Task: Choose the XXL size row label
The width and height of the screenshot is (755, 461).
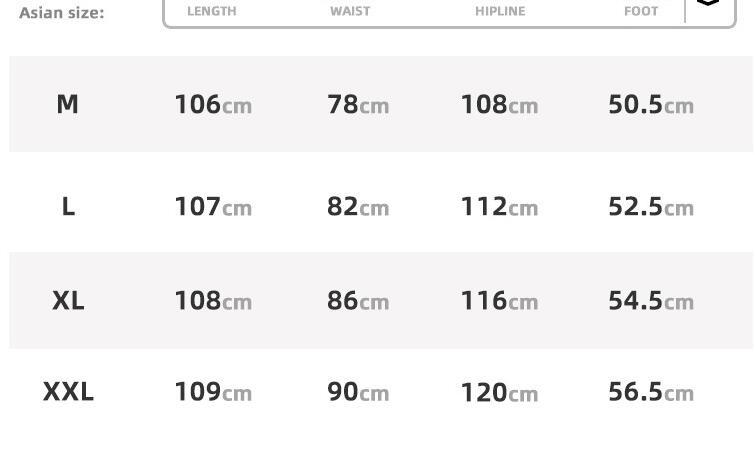Action: tap(68, 391)
